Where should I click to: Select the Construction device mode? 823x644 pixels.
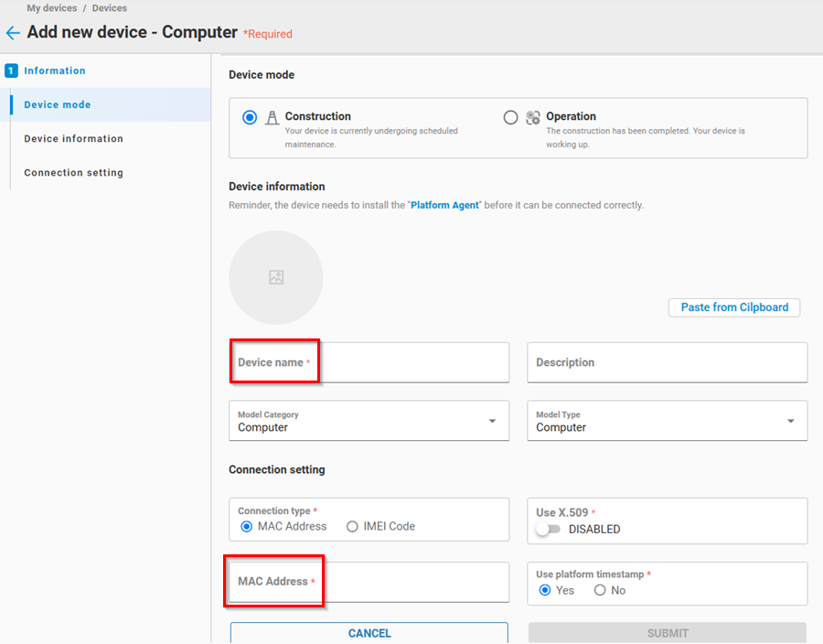click(x=250, y=118)
